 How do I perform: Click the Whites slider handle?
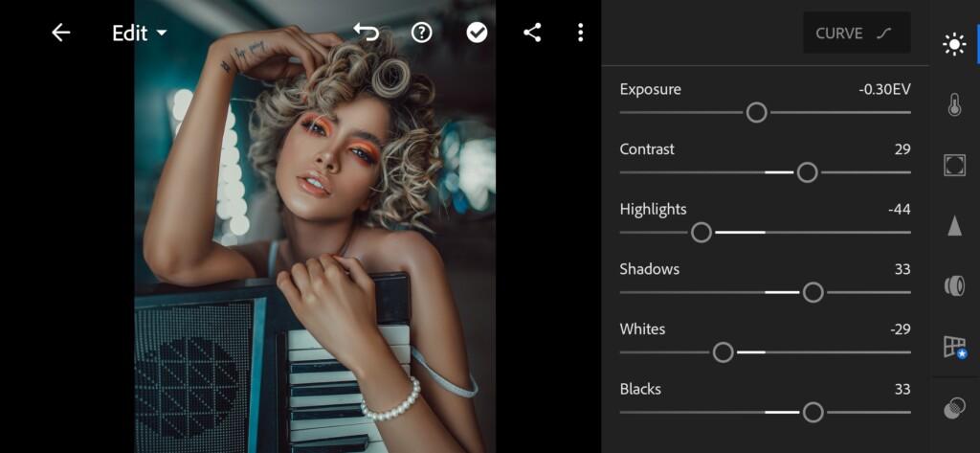724,352
